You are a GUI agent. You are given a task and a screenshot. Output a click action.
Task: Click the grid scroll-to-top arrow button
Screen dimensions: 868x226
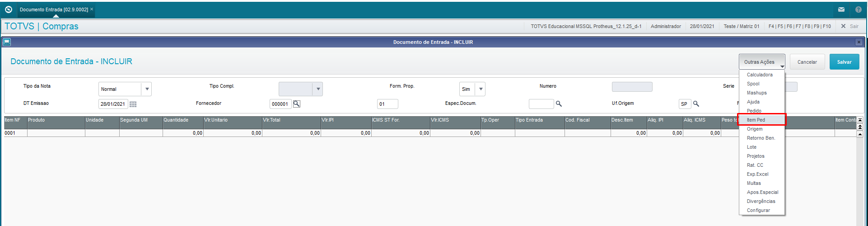pyautogui.click(x=860, y=120)
